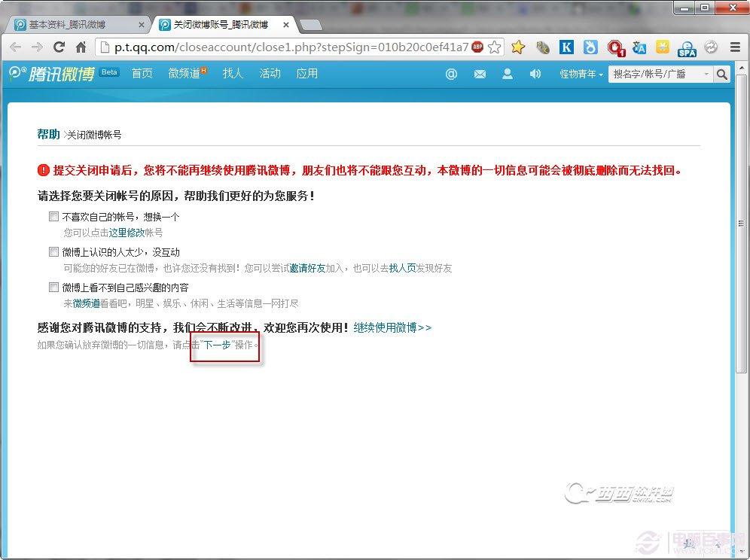Open the blue K extension icon
This screenshot has height=560, width=750.
tap(566, 47)
